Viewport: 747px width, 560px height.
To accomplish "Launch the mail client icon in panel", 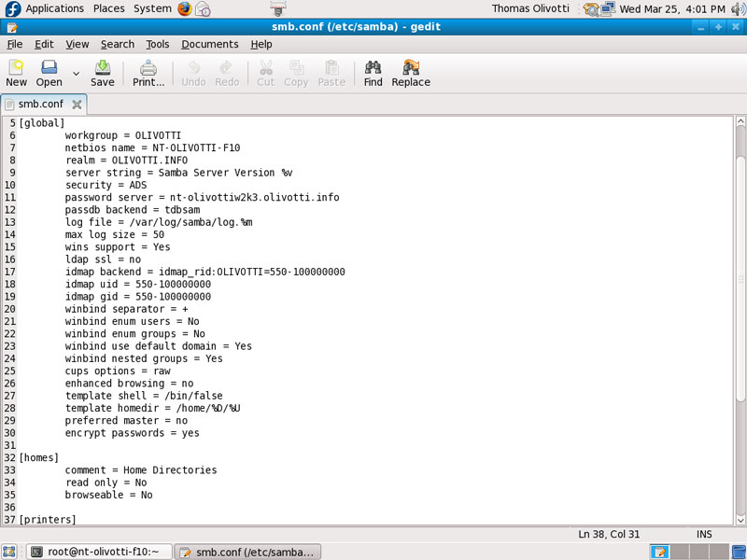I will [203, 9].
